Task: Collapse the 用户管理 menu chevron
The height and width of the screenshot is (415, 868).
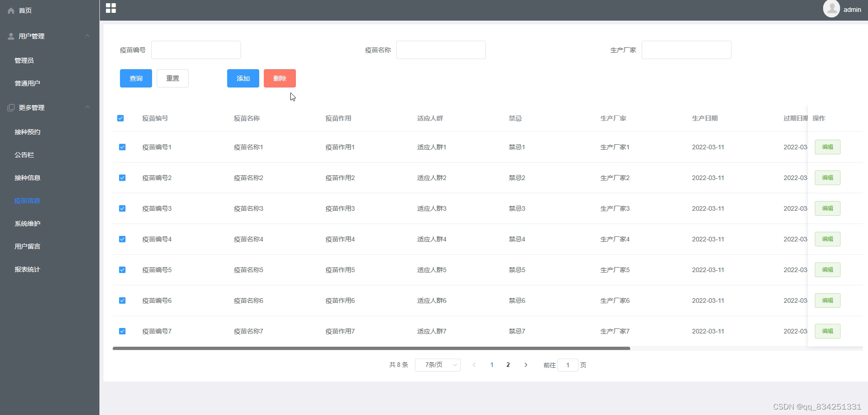Action: [87, 36]
